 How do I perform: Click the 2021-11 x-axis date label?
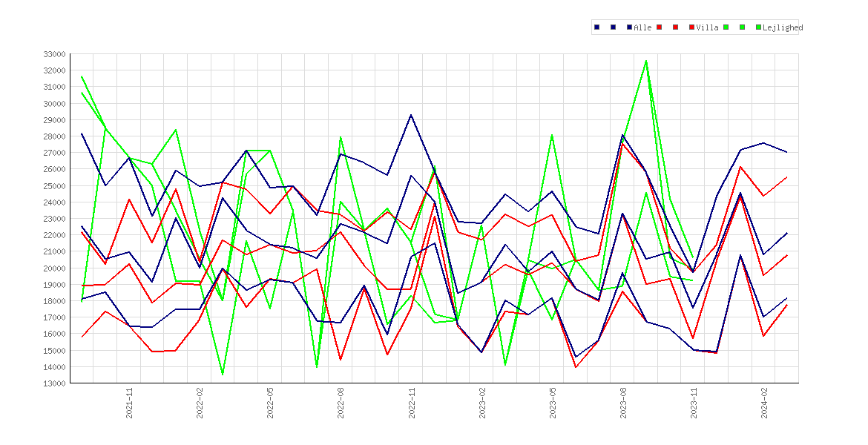click(x=130, y=403)
